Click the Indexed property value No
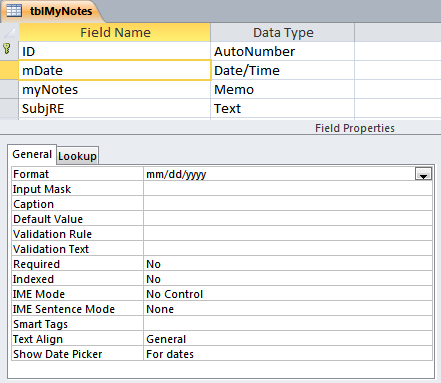This screenshot has width=441, height=383. pyautogui.click(x=288, y=279)
